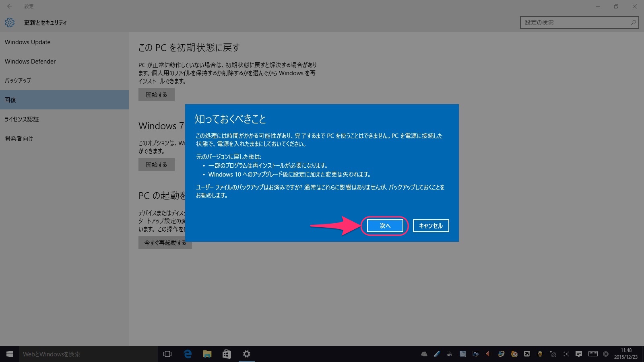
Task: Click the 次へ button in the dialog
Action: point(385,226)
